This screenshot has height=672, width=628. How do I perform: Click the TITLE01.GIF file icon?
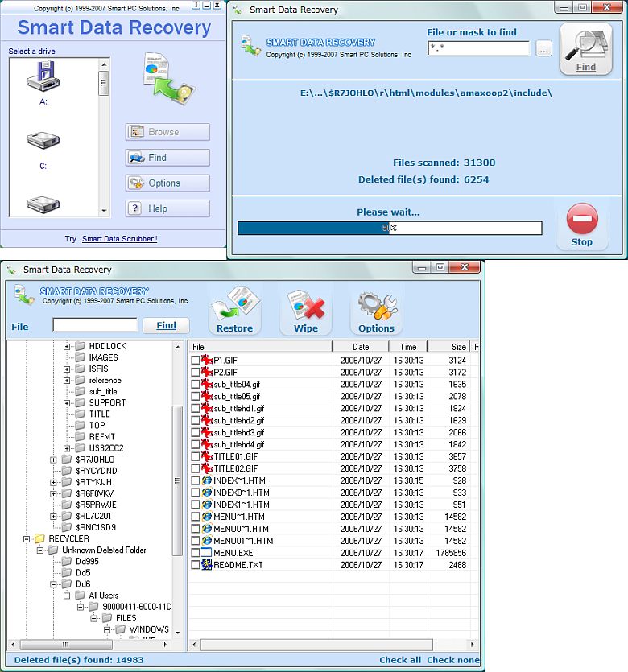coord(207,456)
